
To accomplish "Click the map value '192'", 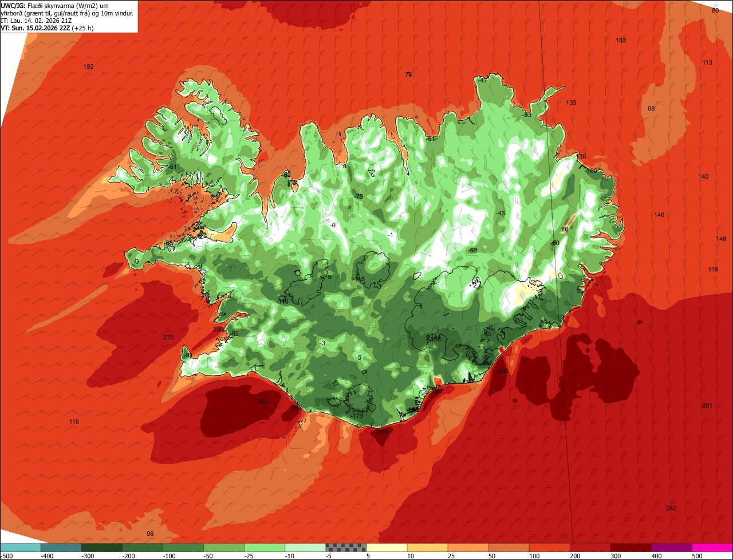I will (x=88, y=67).
